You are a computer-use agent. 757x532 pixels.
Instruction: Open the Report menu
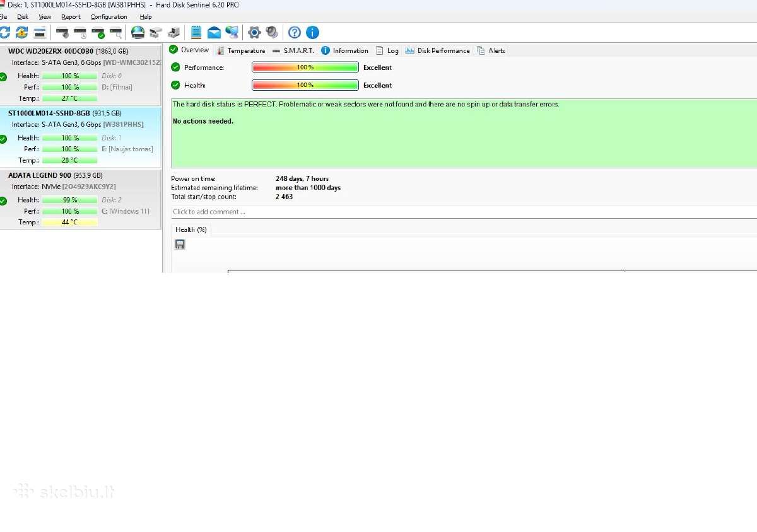[x=71, y=17]
